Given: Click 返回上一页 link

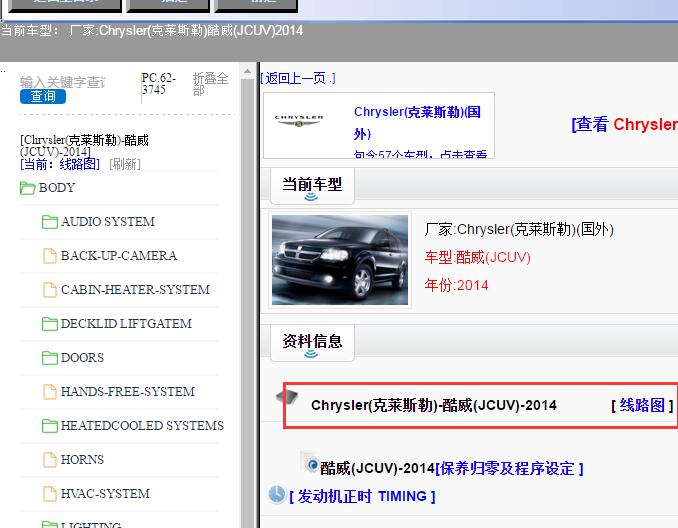Looking at the screenshot, I should click(x=297, y=78).
